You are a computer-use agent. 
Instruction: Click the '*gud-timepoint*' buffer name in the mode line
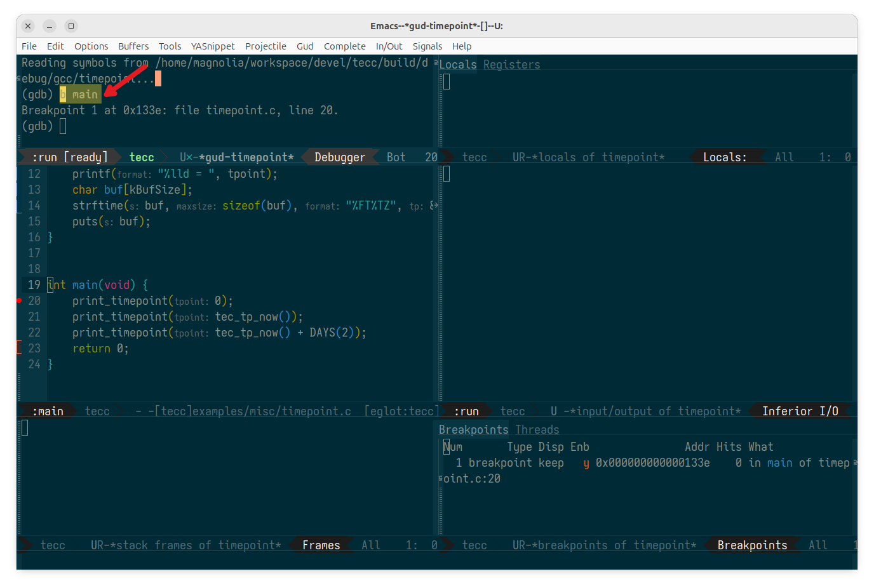point(246,157)
